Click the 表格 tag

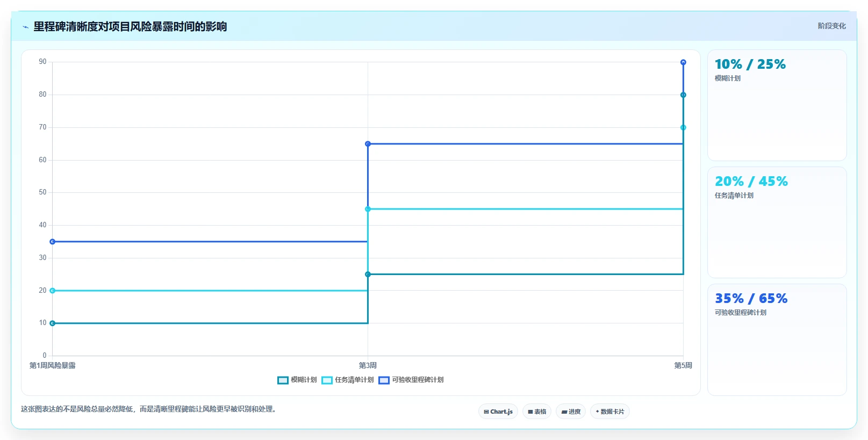click(537, 412)
